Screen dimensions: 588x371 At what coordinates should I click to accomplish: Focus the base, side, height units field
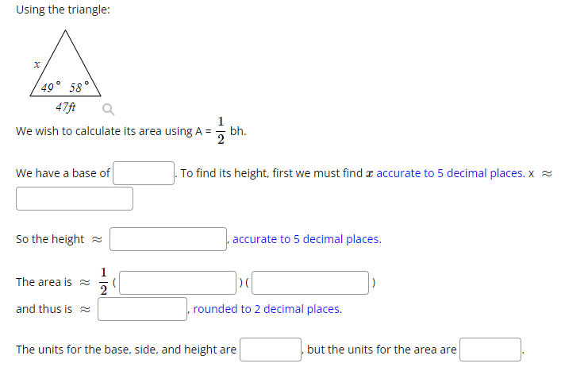coord(271,350)
